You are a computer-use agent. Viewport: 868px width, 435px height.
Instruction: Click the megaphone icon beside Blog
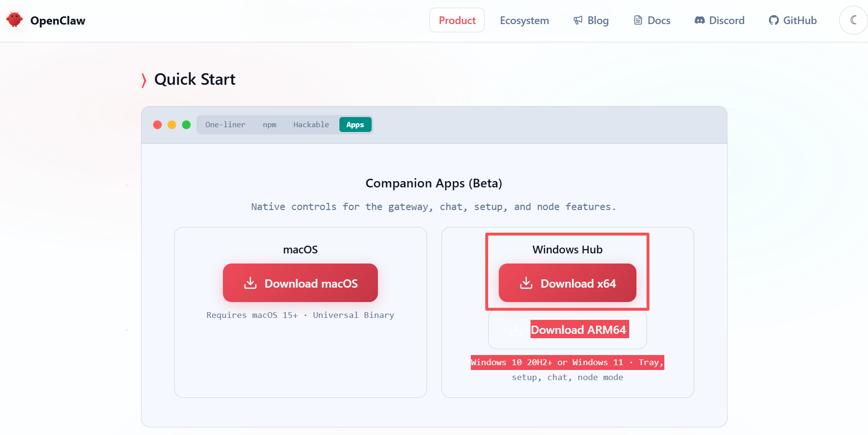578,20
